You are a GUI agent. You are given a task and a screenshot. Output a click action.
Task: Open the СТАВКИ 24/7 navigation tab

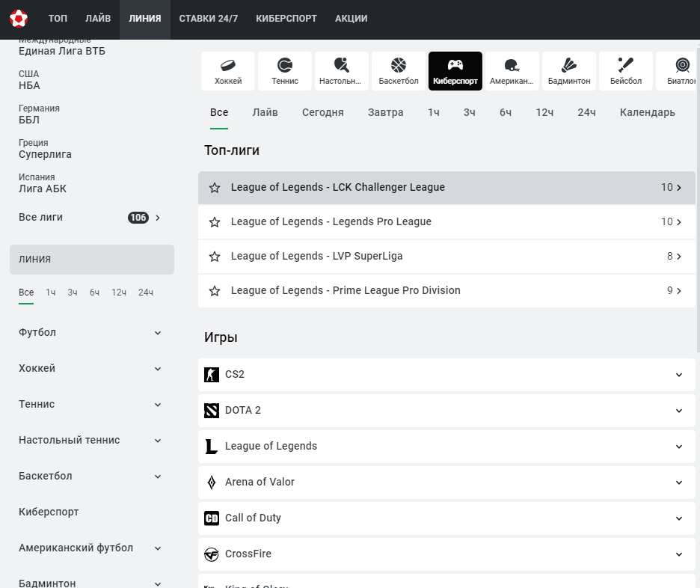(x=209, y=19)
